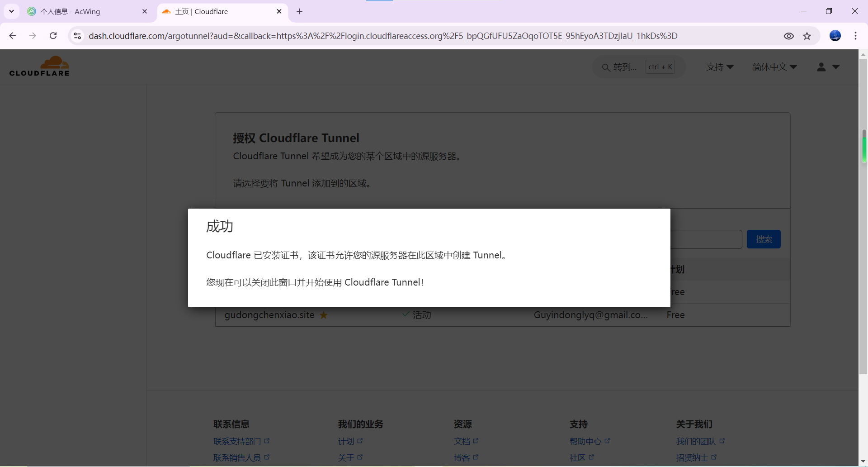
Task: Click the star next to gudongchenxiao.site
Action: [x=324, y=315]
